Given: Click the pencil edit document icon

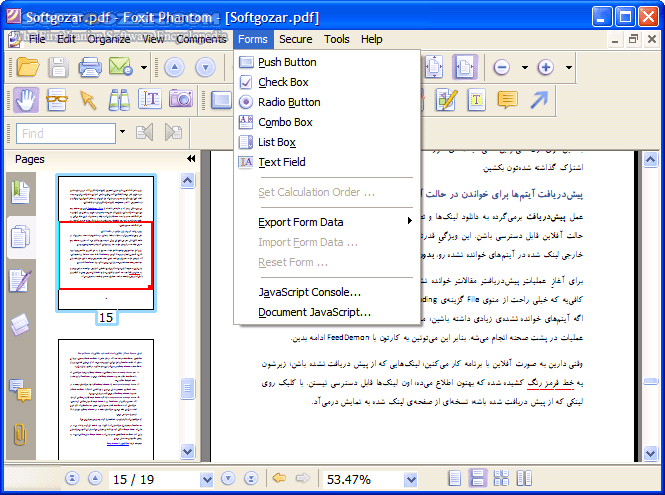Looking at the screenshot, I should pos(446,100).
